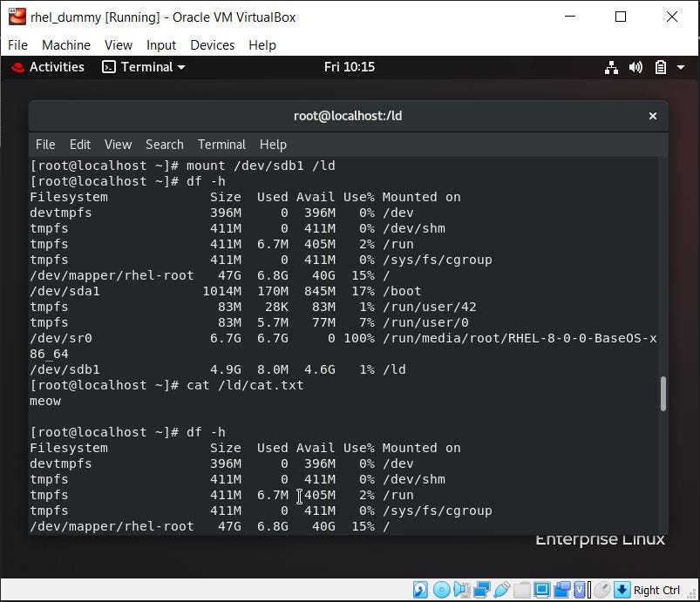Click the terminal vertical scrollbar thumb
Screen dimensions: 700x602
click(x=663, y=394)
